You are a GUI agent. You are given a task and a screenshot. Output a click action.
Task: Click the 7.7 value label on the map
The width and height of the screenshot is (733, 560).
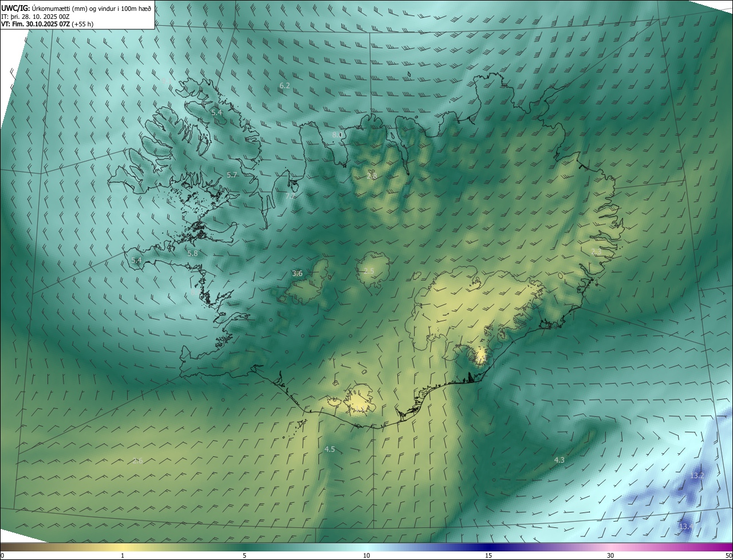[290, 196]
